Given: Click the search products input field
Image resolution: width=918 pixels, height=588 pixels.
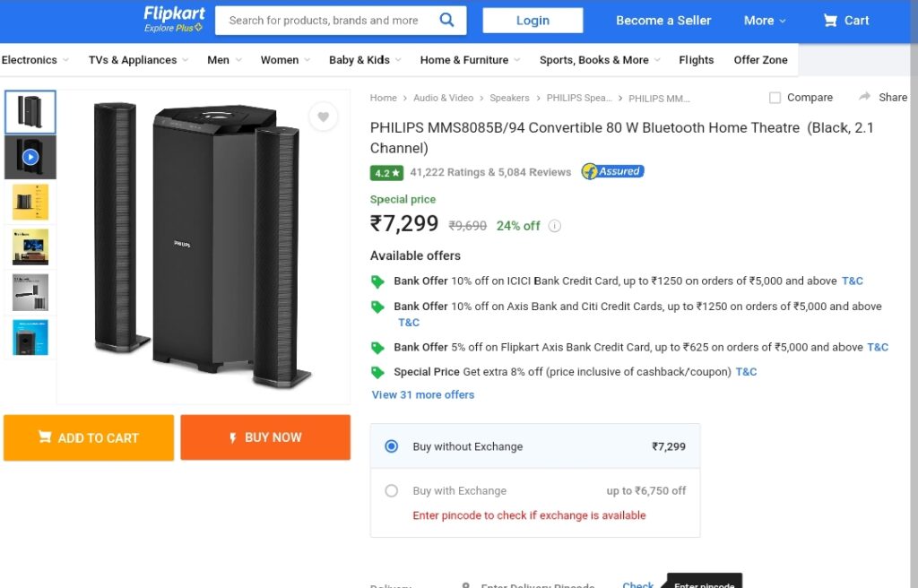Looking at the screenshot, I should tap(324, 21).
